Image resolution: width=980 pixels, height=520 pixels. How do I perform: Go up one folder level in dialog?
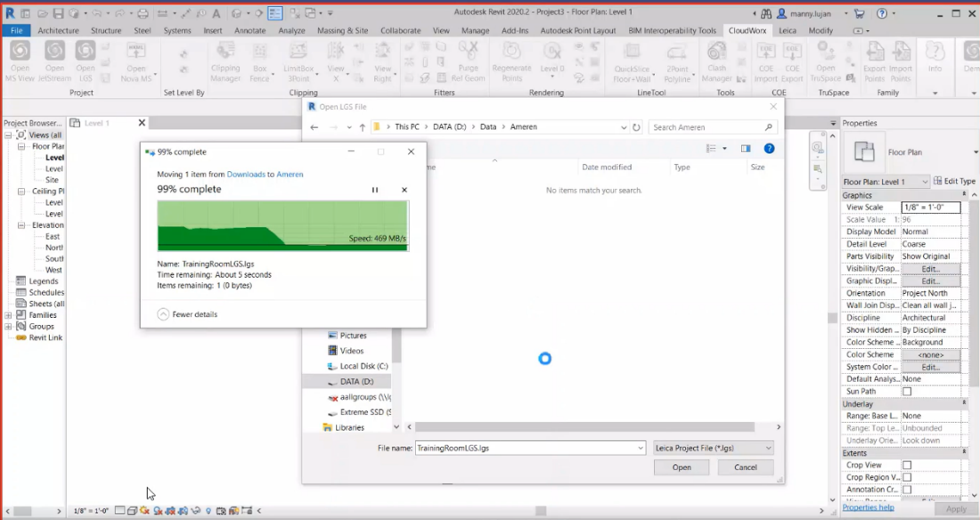pos(362,126)
